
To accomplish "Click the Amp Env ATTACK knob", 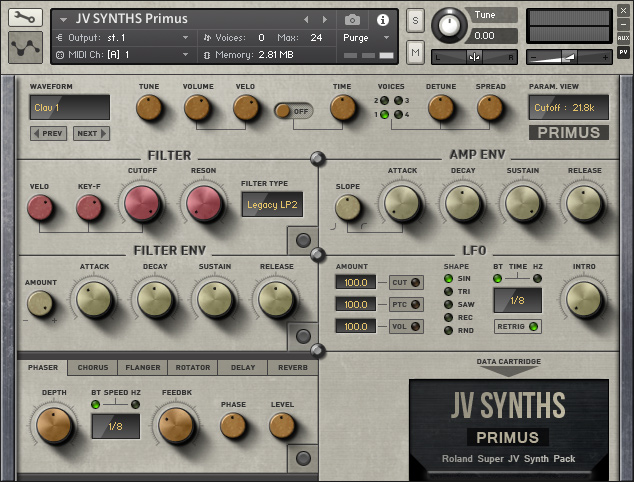I will 402,203.
